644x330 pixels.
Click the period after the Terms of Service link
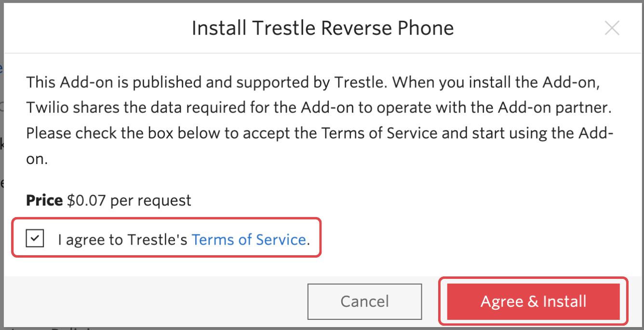[308, 240]
